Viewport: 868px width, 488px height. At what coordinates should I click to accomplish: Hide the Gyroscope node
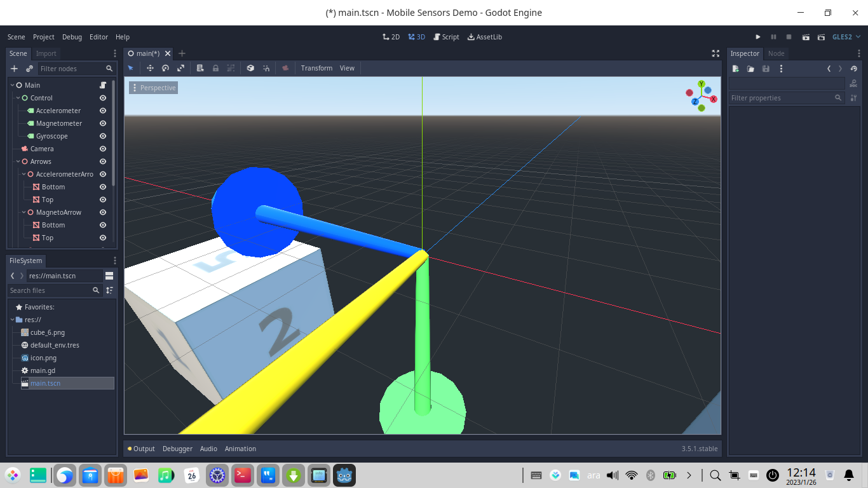[x=103, y=136]
